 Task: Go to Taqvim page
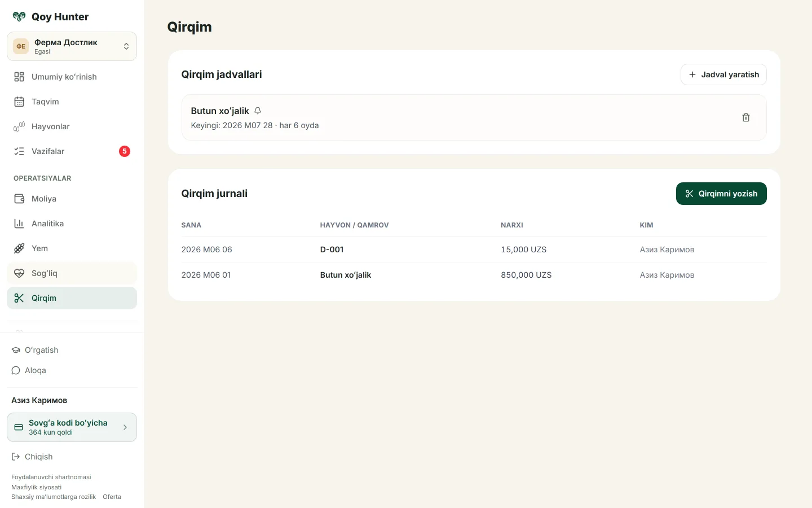[72, 102]
